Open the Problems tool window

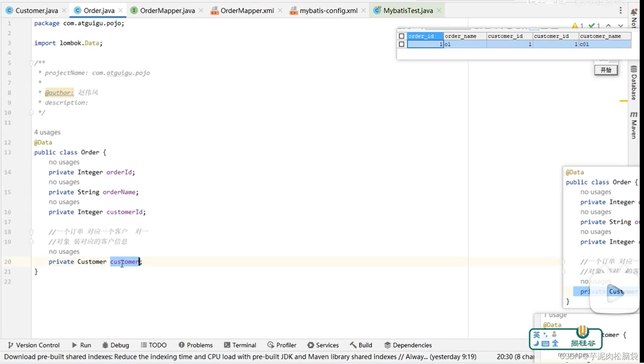pos(196,345)
